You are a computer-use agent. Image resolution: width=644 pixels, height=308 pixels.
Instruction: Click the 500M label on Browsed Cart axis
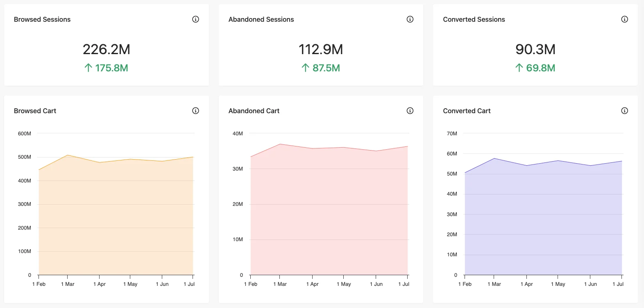25,157
